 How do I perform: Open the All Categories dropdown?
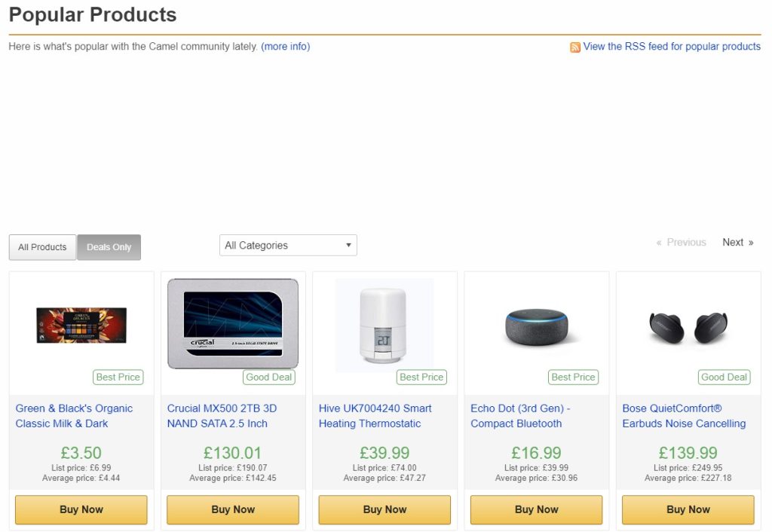[x=288, y=246]
